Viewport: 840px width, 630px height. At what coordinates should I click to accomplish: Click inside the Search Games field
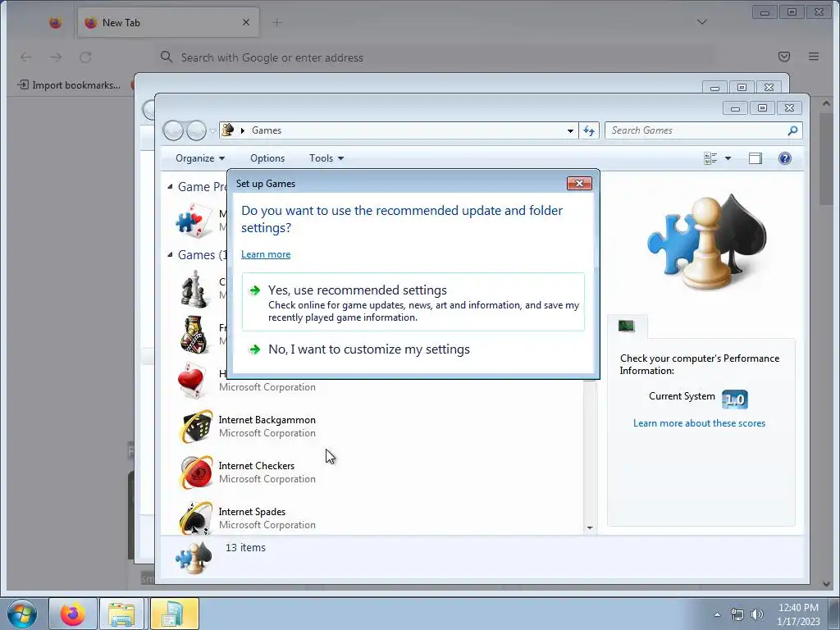click(696, 130)
